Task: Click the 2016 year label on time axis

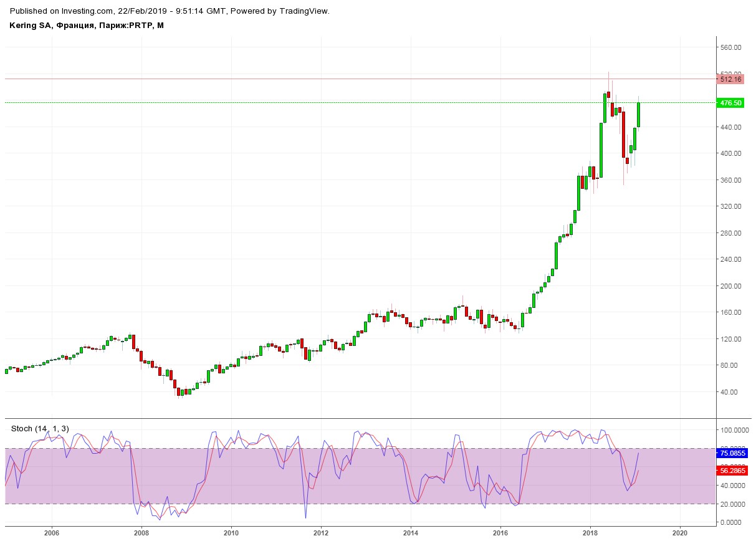Action: click(x=500, y=533)
